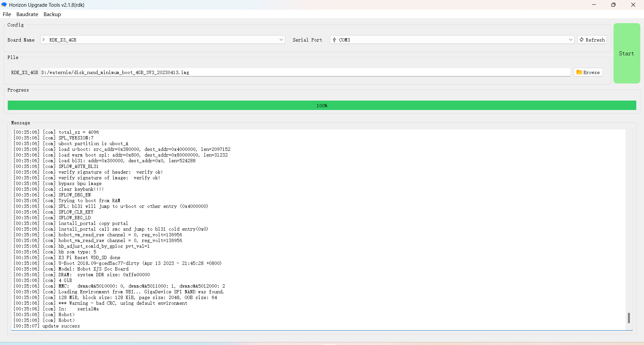Click the 'SFLOW_REG_LD' log line
644x345 pixels.
[x=52, y=218]
